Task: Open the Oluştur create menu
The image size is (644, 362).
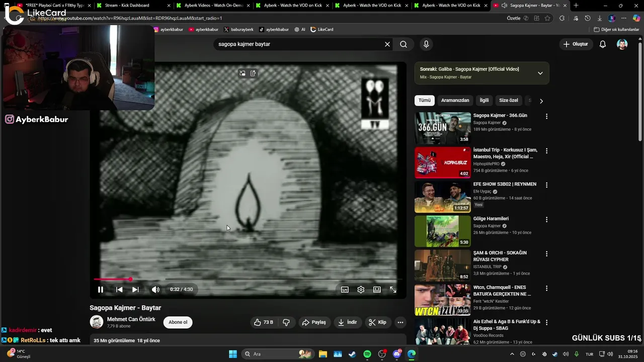Action: coord(576,44)
